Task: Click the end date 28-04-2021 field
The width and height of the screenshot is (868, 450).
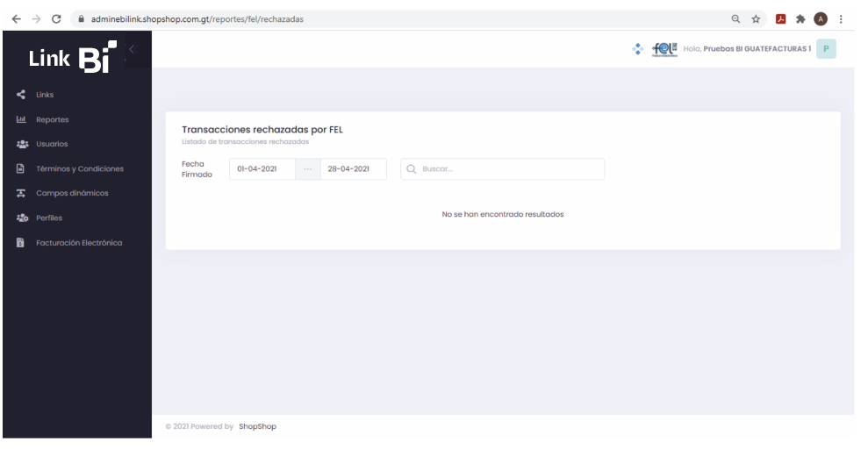Action: click(353, 168)
